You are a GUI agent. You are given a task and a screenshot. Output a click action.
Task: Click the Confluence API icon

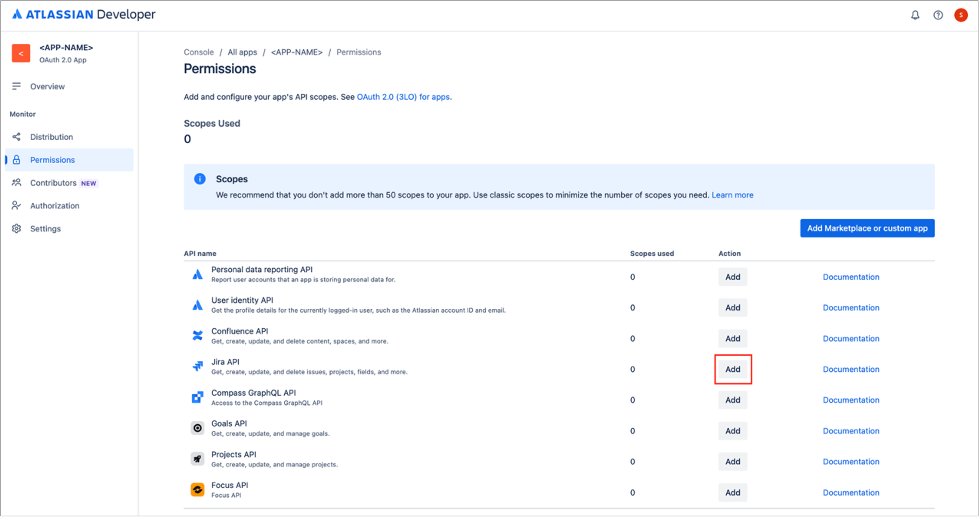(x=197, y=335)
